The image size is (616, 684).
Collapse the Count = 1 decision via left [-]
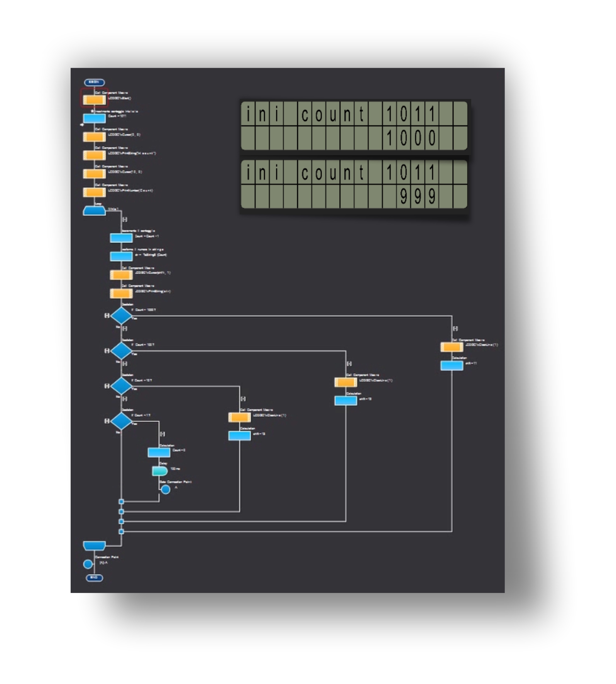pos(107,421)
